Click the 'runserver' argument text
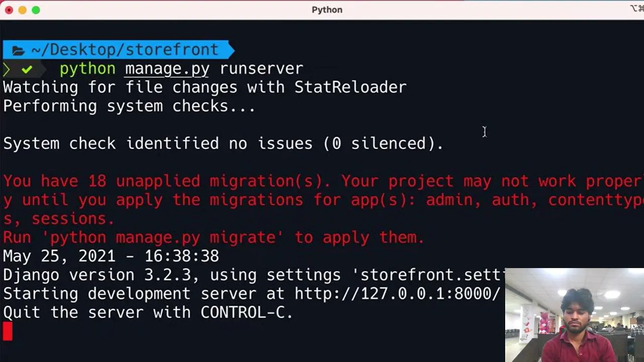The width and height of the screenshot is (644, 362). click(262, 68)
